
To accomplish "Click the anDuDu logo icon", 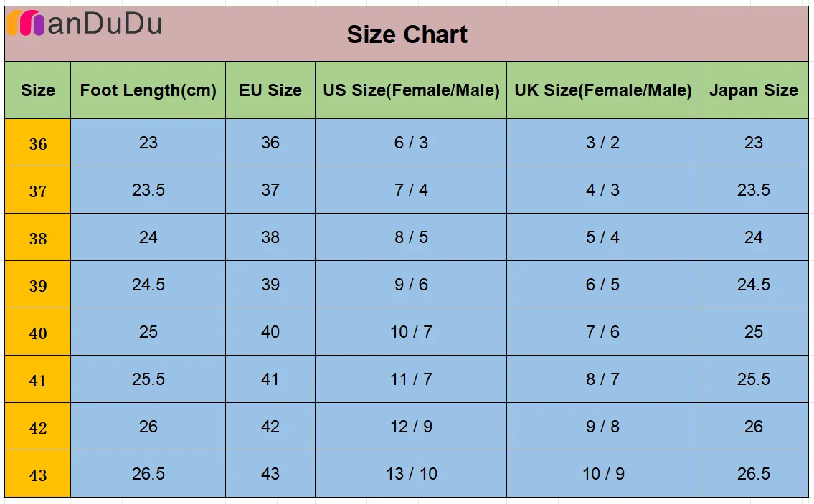I will pos(25,23).
